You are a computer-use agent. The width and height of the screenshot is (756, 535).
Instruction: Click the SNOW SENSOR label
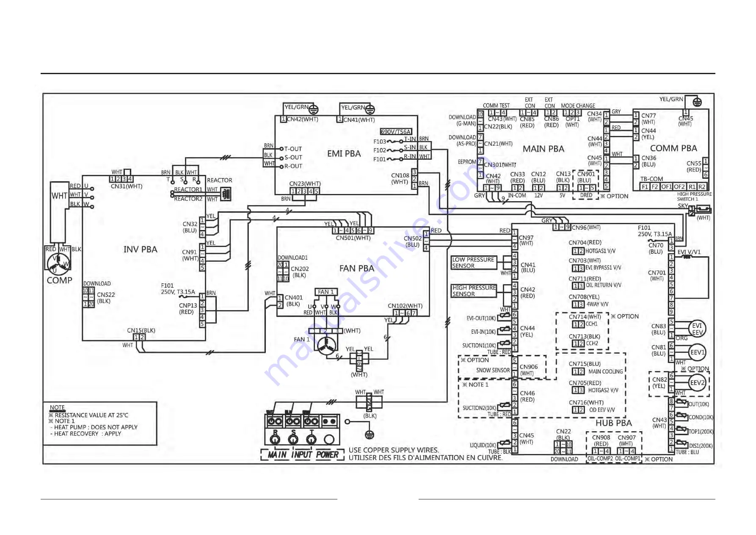[x=493, y=370]
